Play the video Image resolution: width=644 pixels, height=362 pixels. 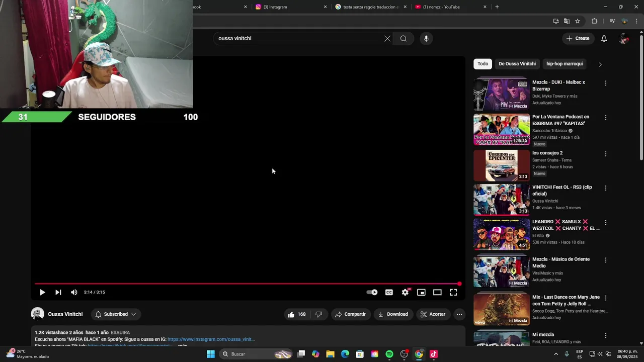coord(42,292)
